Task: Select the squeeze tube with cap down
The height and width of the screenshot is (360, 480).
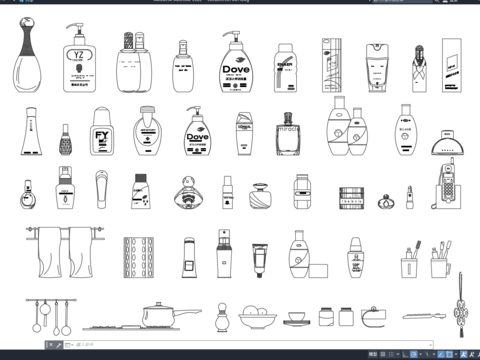Action: tap(260, 260)
